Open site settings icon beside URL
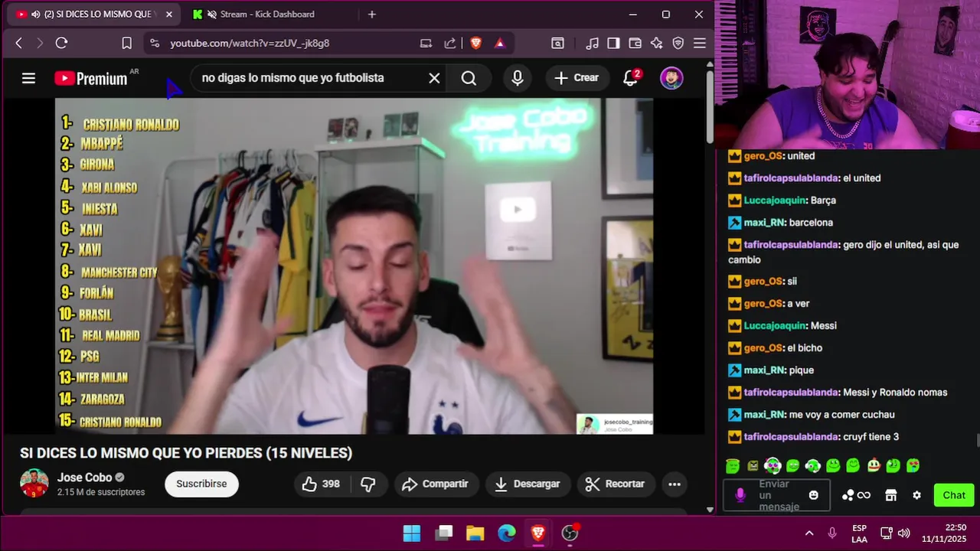Viewport: 980px width, 551px height. [155, 44]
